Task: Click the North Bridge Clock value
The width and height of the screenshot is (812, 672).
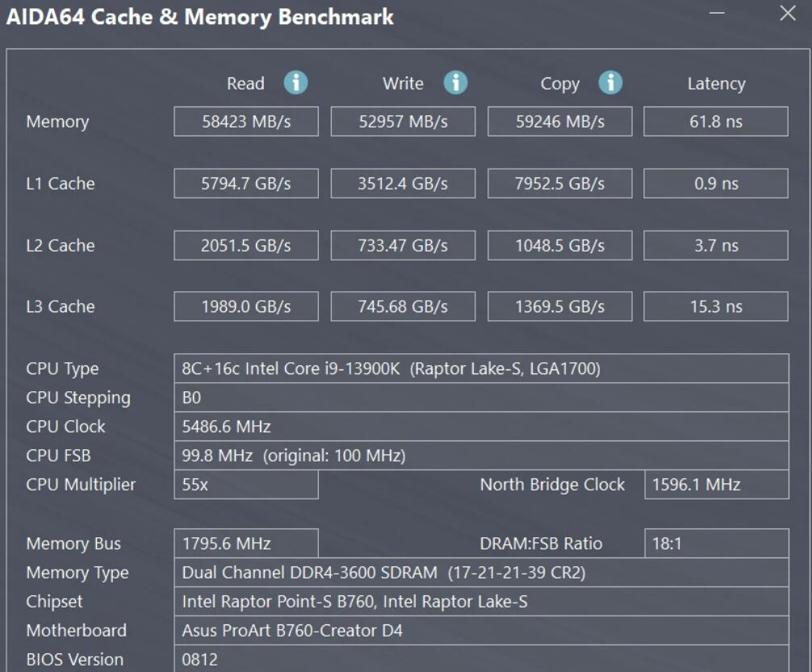Action: coord(715,485)
